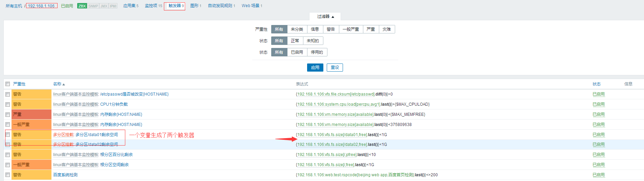
Task: Sort triggers by 严重性 column header
Action: coord(19,84)
